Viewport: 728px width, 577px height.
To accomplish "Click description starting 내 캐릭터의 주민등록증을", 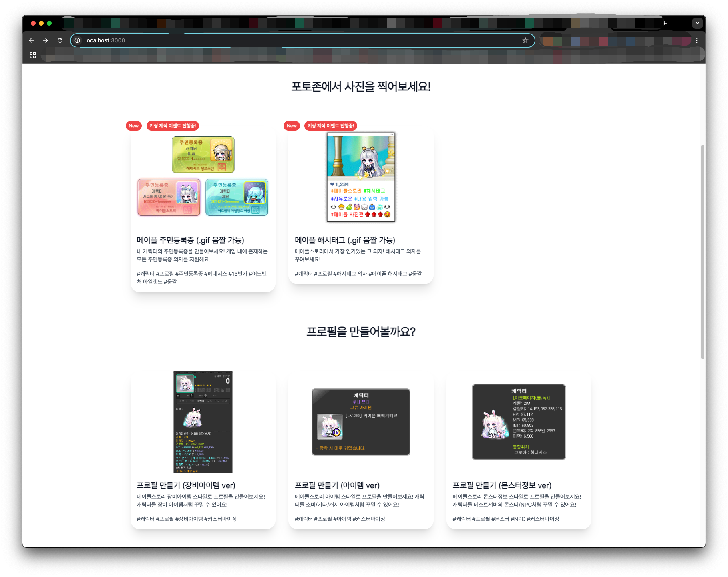I will pos(202,255).
